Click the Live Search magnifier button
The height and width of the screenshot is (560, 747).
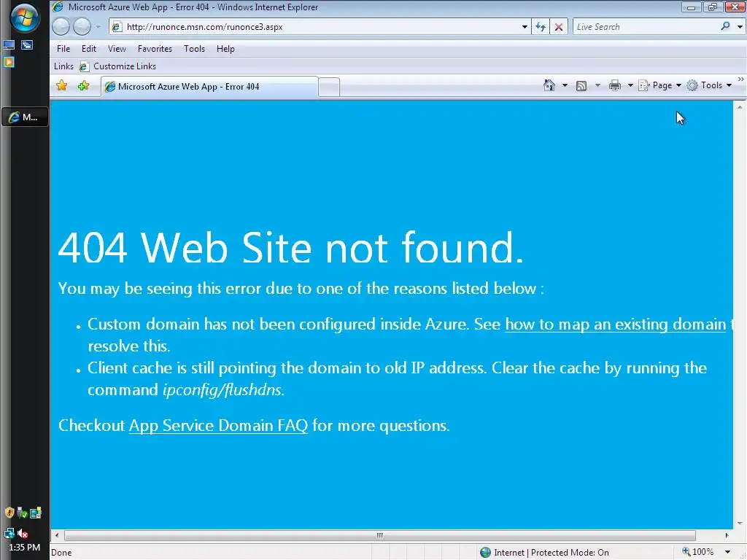[x=725, y=26]
